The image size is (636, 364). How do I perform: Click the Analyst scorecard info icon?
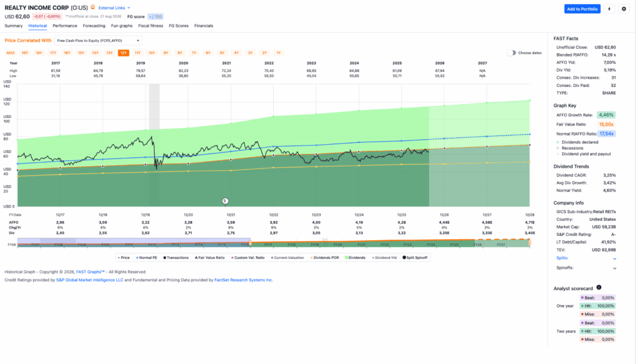(x=599, y=288)
